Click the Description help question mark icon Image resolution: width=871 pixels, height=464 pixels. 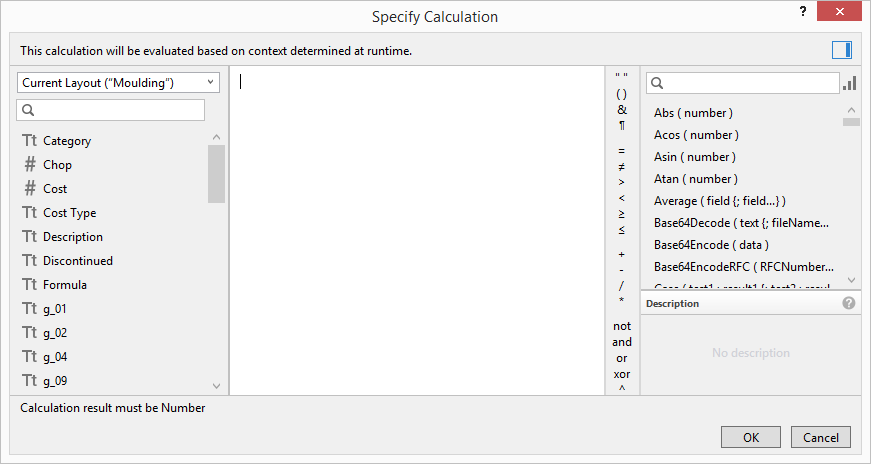click(849, 303)
